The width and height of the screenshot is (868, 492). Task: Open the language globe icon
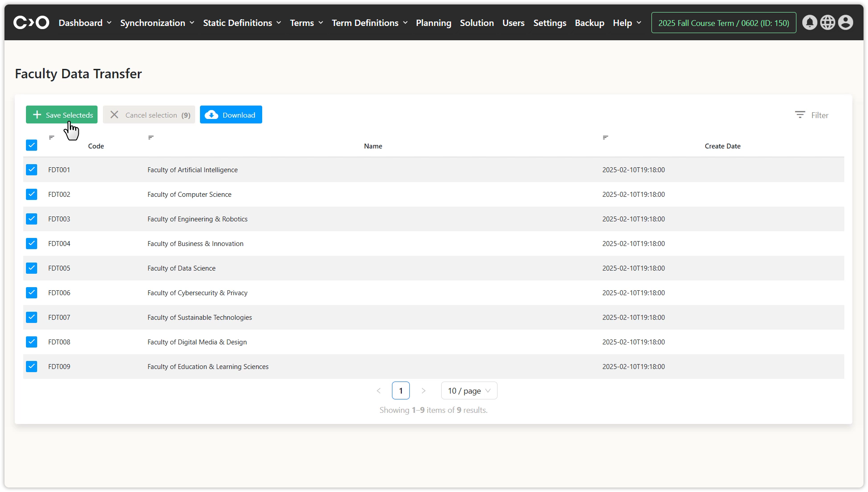827,22
